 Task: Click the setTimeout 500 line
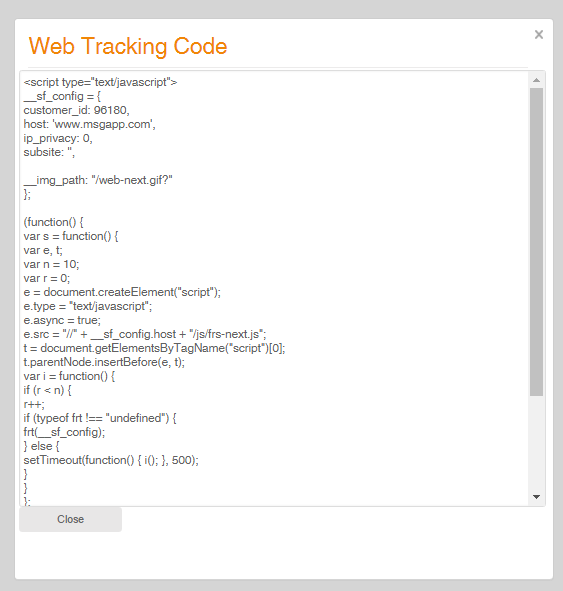pos(111,460)
